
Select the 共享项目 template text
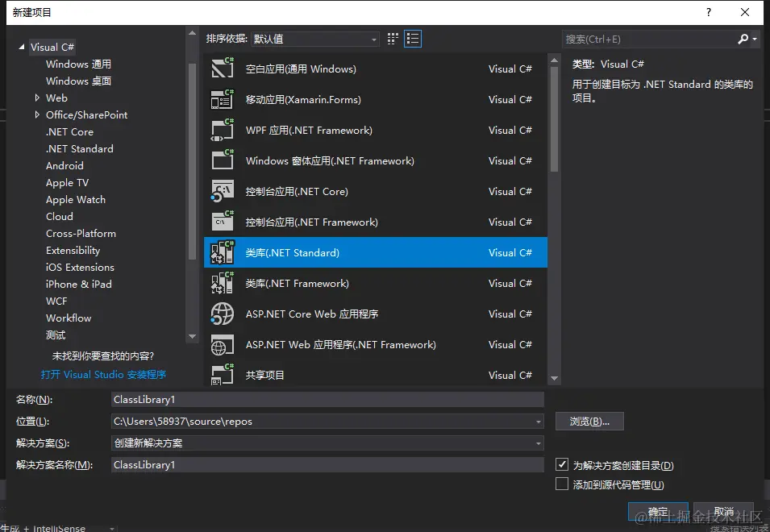click(x=264, y=375)
